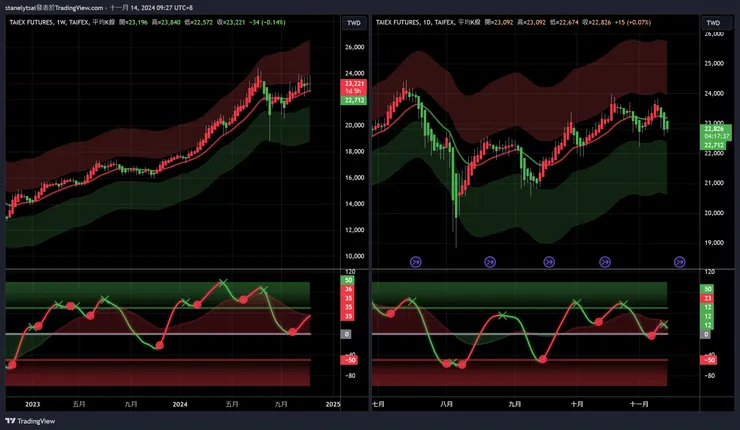
Task: Click the weekly indicator value label 36
Action: pos(348,289)
